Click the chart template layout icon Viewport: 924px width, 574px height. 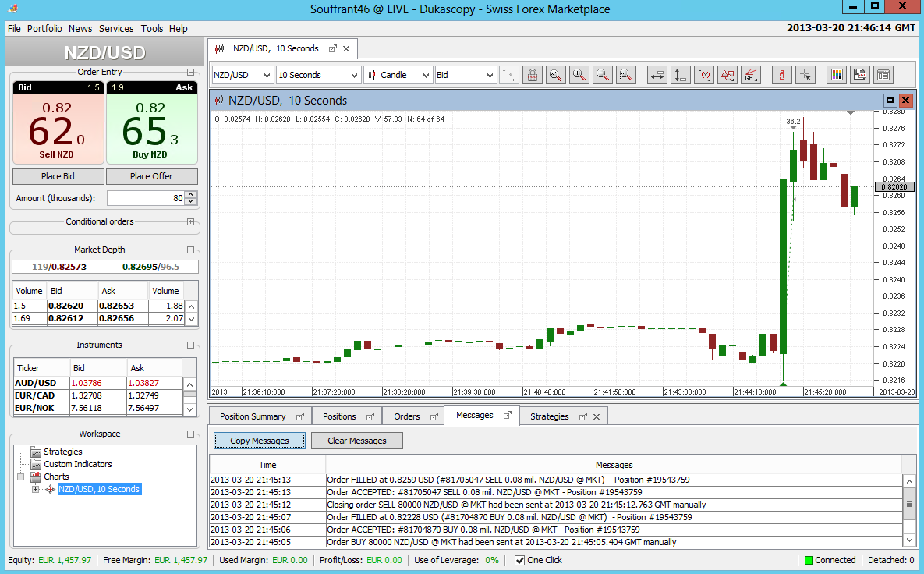pyautogui.click(x=883, y=75)
